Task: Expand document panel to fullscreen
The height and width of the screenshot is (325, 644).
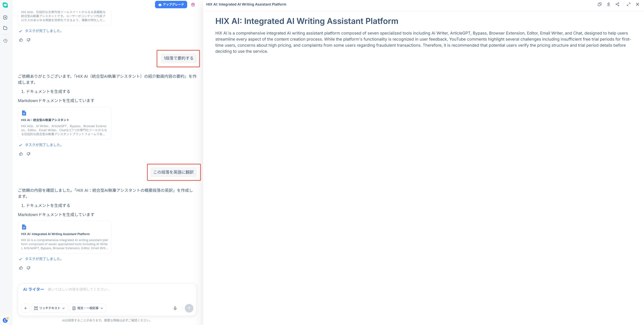Action: (629, 4)
